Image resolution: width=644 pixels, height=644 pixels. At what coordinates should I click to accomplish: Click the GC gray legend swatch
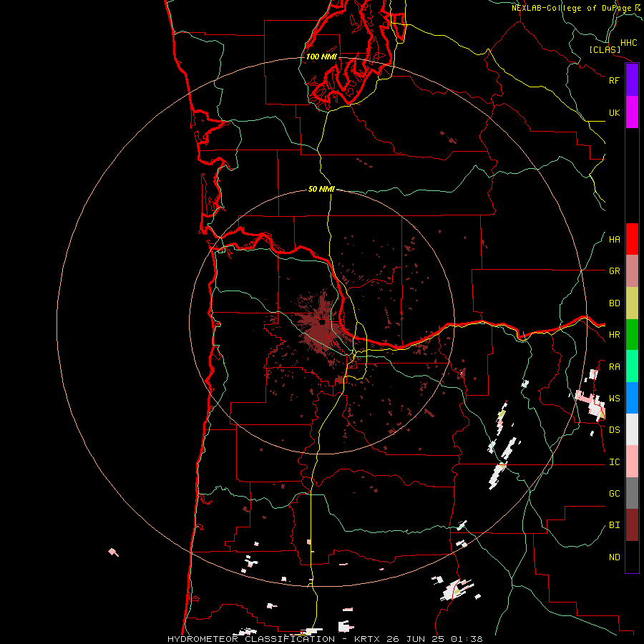pos(632,493)
